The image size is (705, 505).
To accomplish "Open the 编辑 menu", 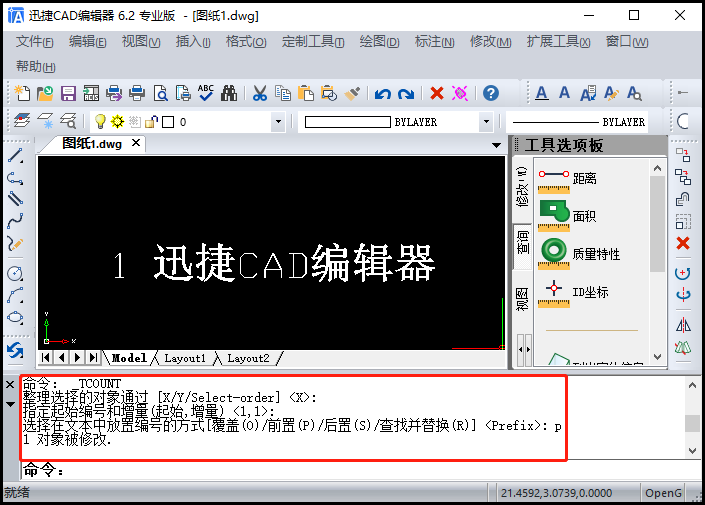I will tap(87, 42).
